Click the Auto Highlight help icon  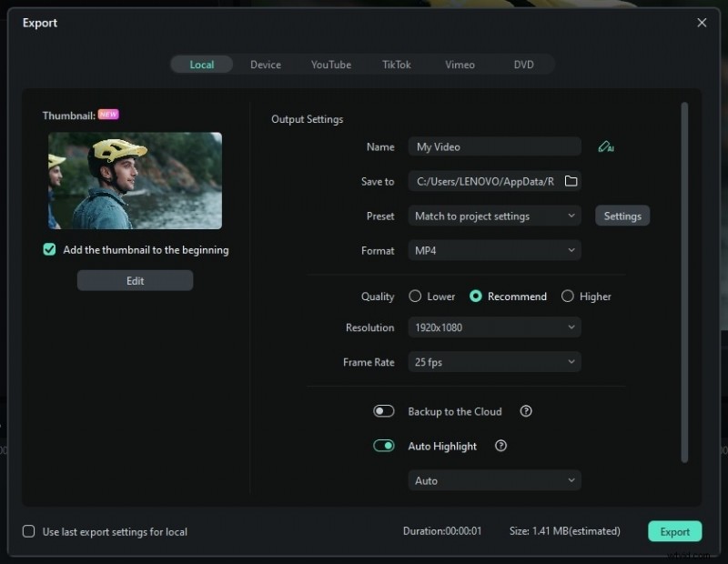pos(500,446)
